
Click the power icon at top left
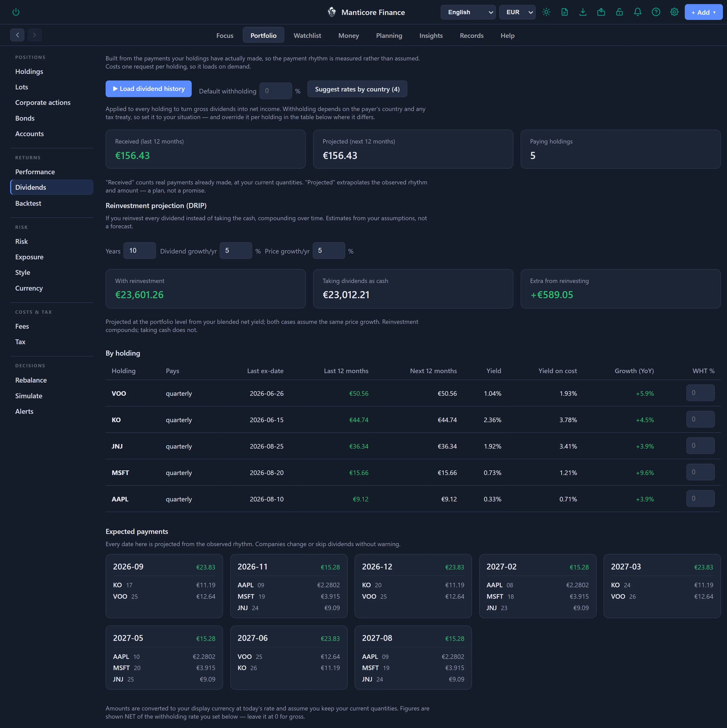coord(16,12)
